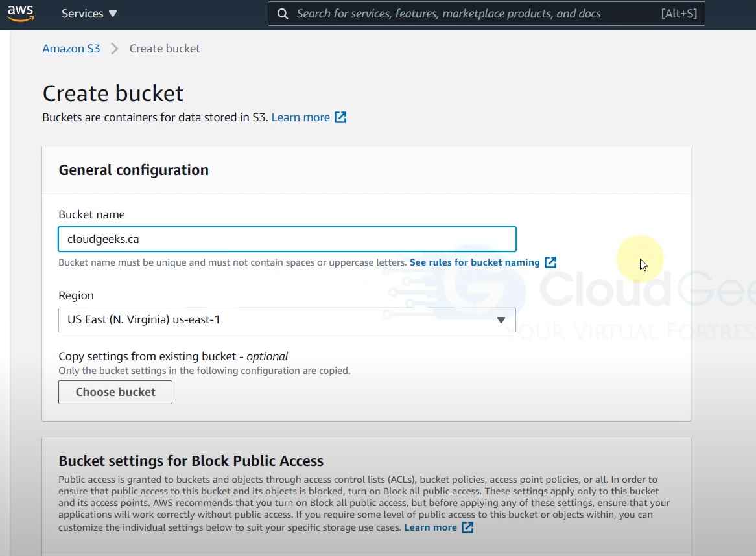This screenshot has height=556, width=756.
Task: Click the [Alt+S] shortcut hint
Action: [x=679, y=14]
